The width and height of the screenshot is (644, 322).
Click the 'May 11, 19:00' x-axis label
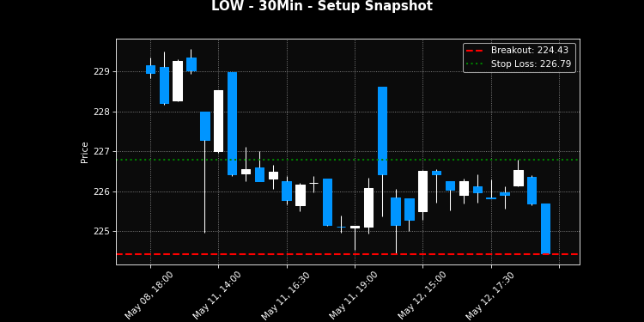pyautogui.click(x=353, y=295)
